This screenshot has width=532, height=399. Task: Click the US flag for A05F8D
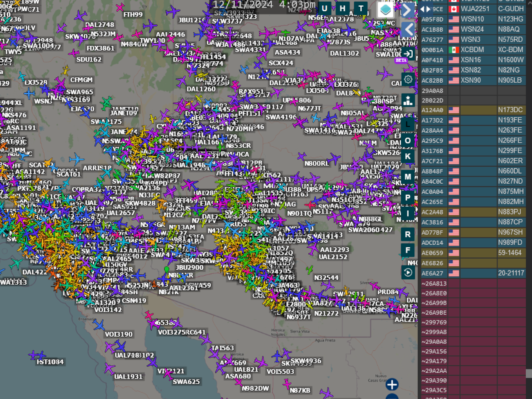(x=454, y=19)
